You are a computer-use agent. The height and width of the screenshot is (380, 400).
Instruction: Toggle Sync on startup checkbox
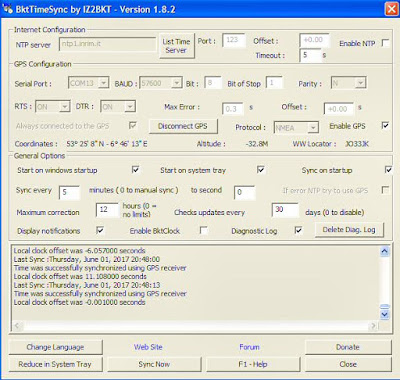click(x=389, y=170)
